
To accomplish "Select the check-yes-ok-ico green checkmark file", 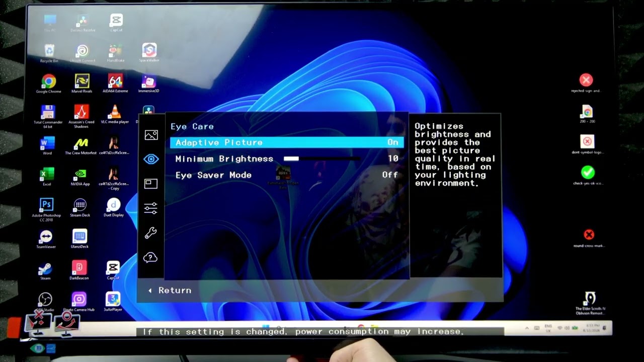I will 588,176.
